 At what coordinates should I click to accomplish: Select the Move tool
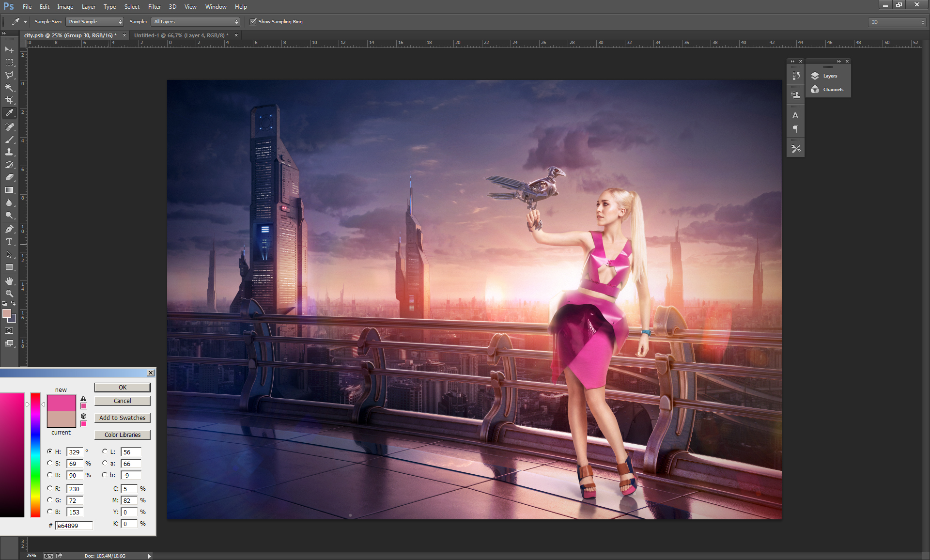pyautogui.click(x=9, y=50)
